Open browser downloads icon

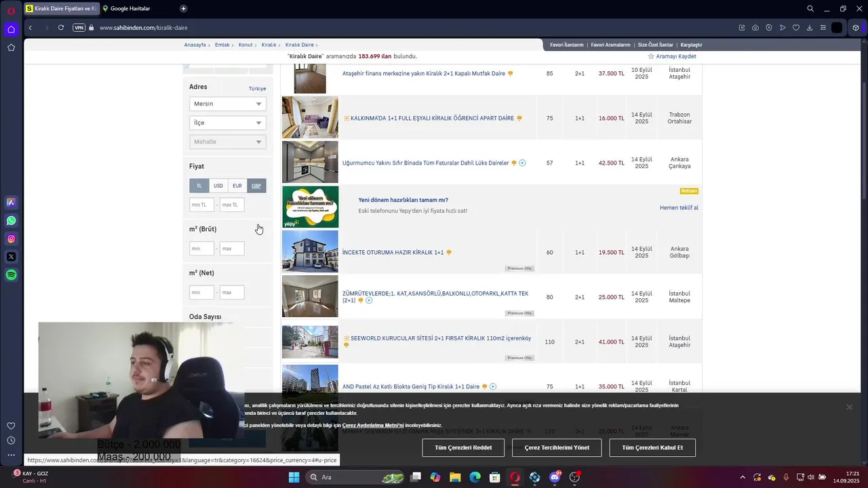tap(810, 28)
